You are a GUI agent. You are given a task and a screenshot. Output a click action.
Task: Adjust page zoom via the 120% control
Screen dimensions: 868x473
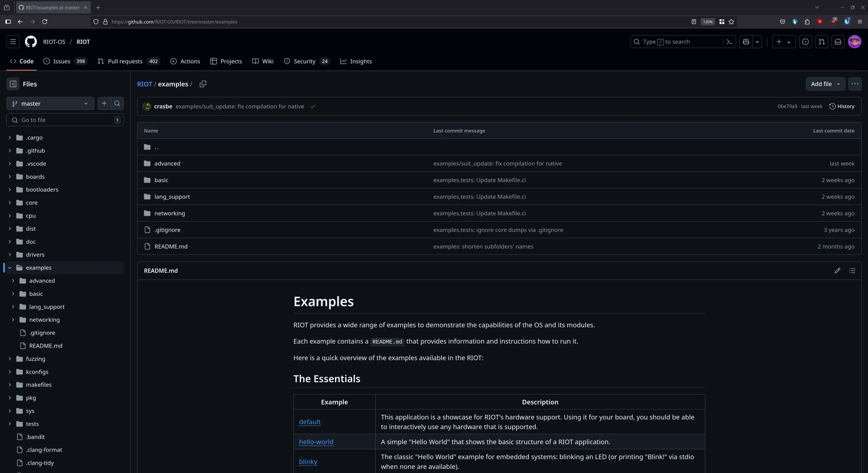707,22
